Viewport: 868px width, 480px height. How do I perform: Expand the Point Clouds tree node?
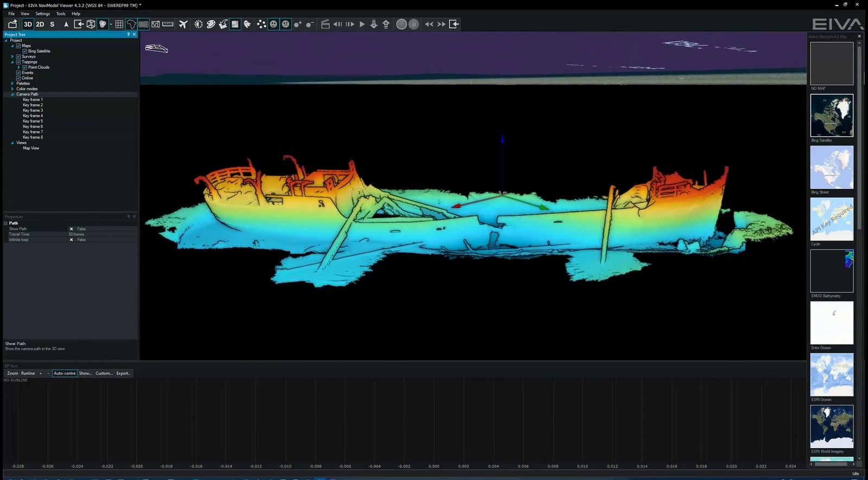click(19, 67)
